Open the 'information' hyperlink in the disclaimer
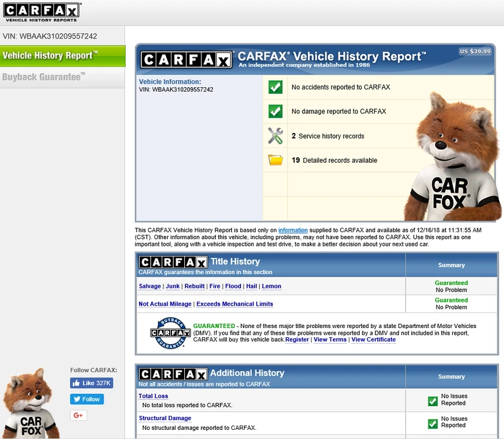The height and width of the screenshot is (439, 504). pos(293,230)
